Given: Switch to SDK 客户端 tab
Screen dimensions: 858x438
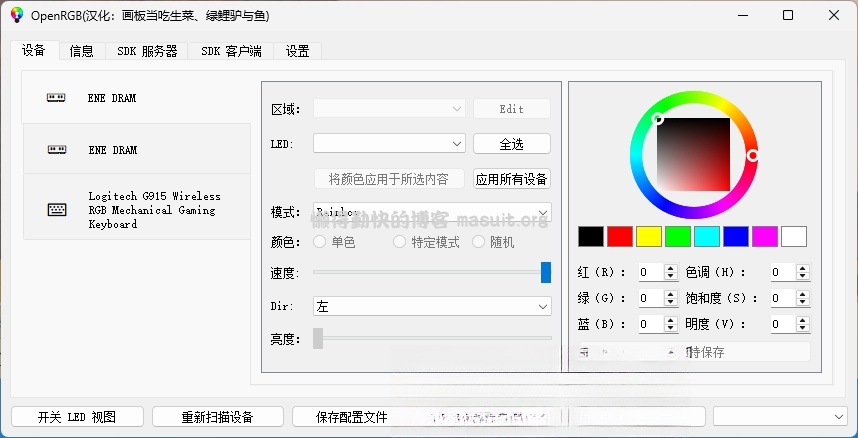Looking at the screenshot, I should point(231,51).
